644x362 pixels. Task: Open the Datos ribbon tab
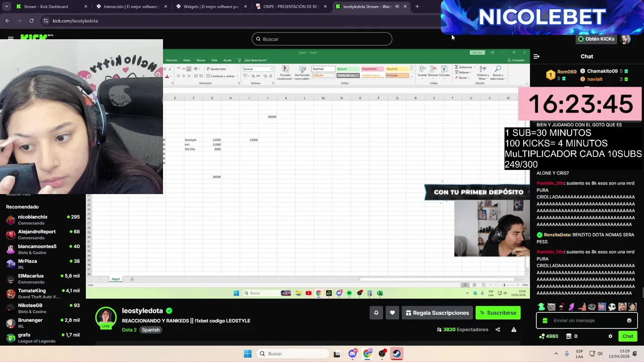click(x=187, y=60)
